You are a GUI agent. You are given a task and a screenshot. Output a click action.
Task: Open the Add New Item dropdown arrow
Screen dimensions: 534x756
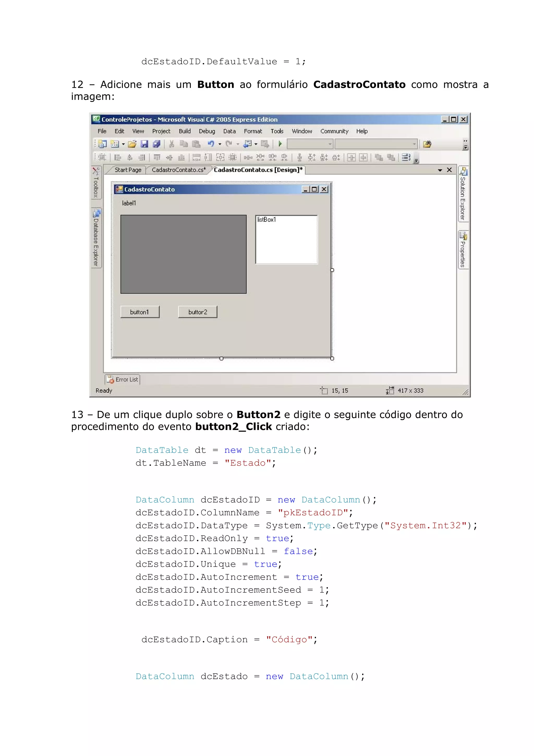coord(123,144)
